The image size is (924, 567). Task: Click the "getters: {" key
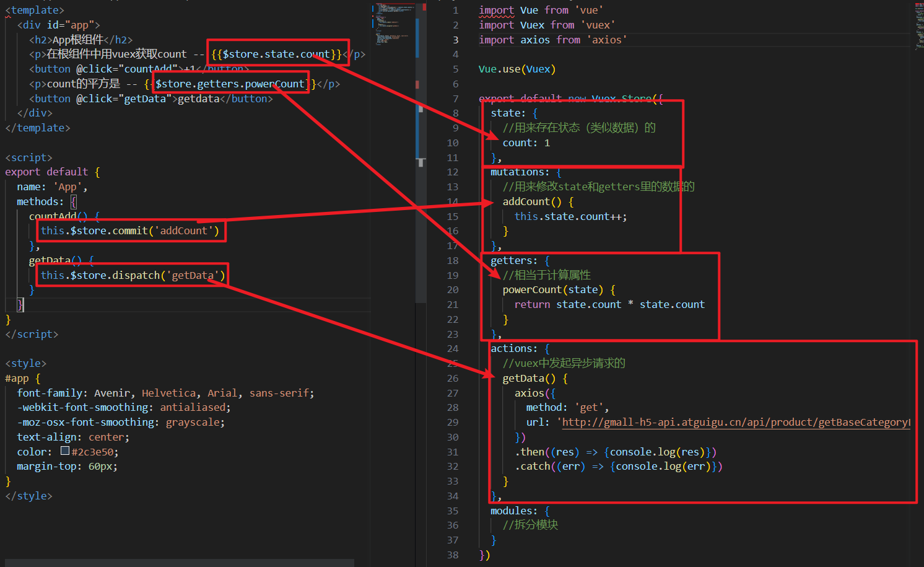pos(520,260)
